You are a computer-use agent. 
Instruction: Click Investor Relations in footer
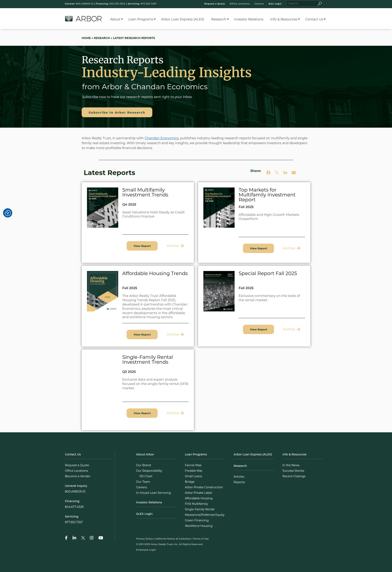149,502
